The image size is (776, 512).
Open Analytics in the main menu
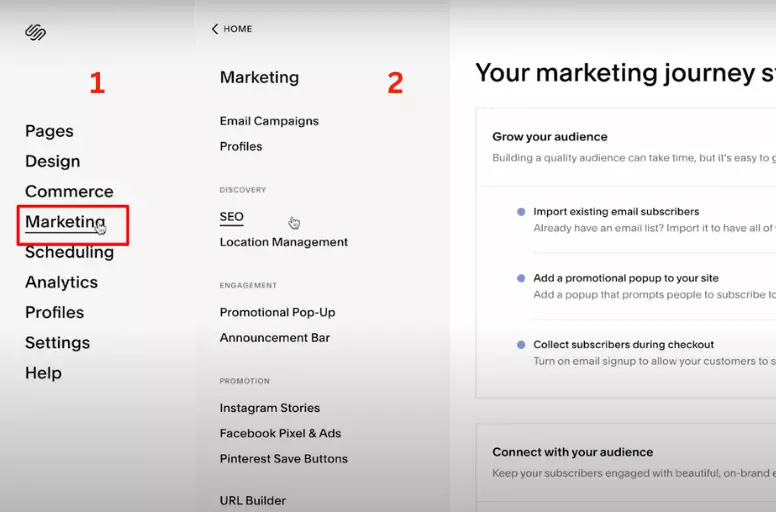tap(61, 282)
